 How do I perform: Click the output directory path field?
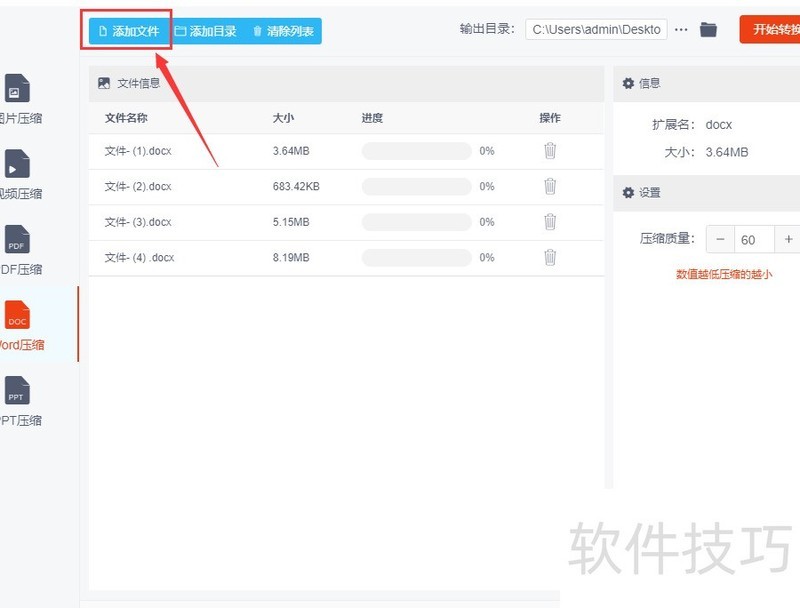(595, 29)
